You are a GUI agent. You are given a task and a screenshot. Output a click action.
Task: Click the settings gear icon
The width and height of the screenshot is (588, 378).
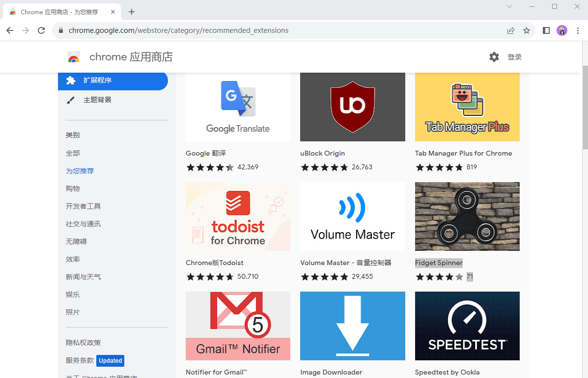(494, 57)
